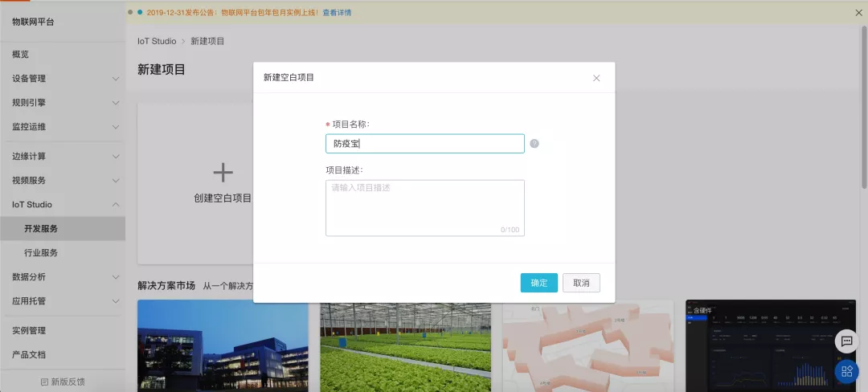Screen dimensions: 868x392
Task: Expand the 边缘计算 sidebar menu
Action: [63, 157]
